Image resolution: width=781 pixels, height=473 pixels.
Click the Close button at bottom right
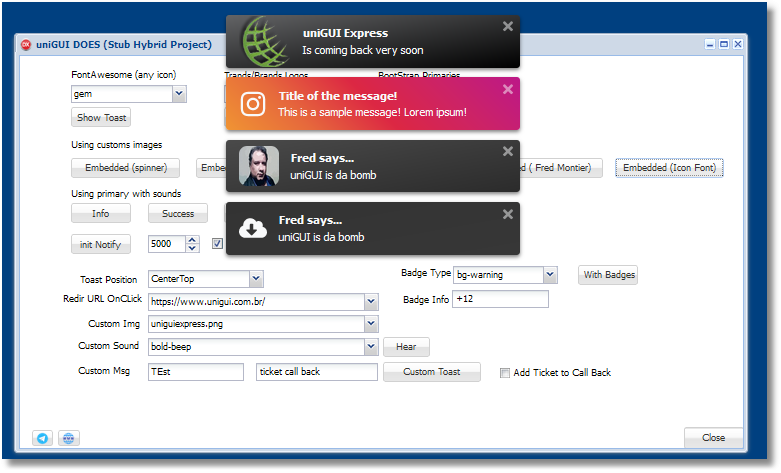[x=713, y=438]
